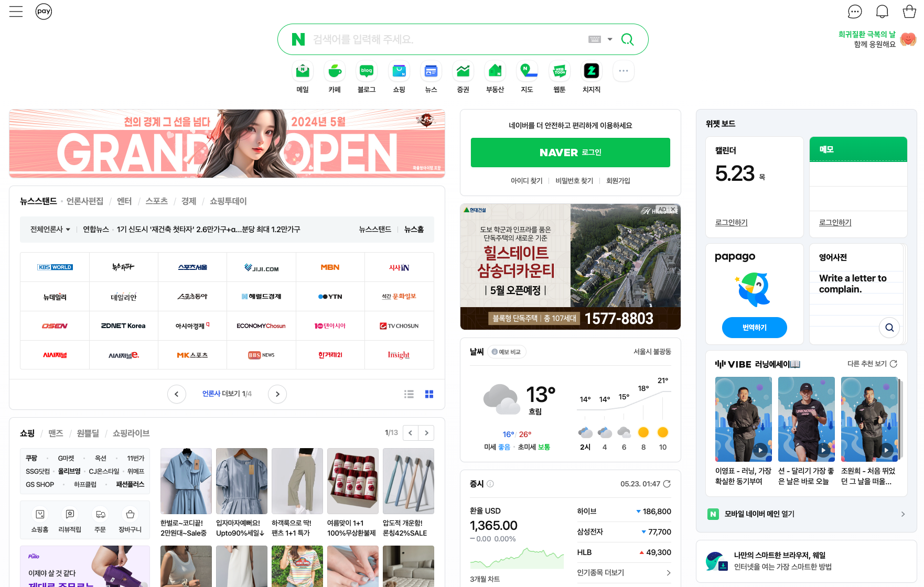The image size is (924, 587).
Task: Select the 스포츠 news tab
Action: tap(157, 201)
